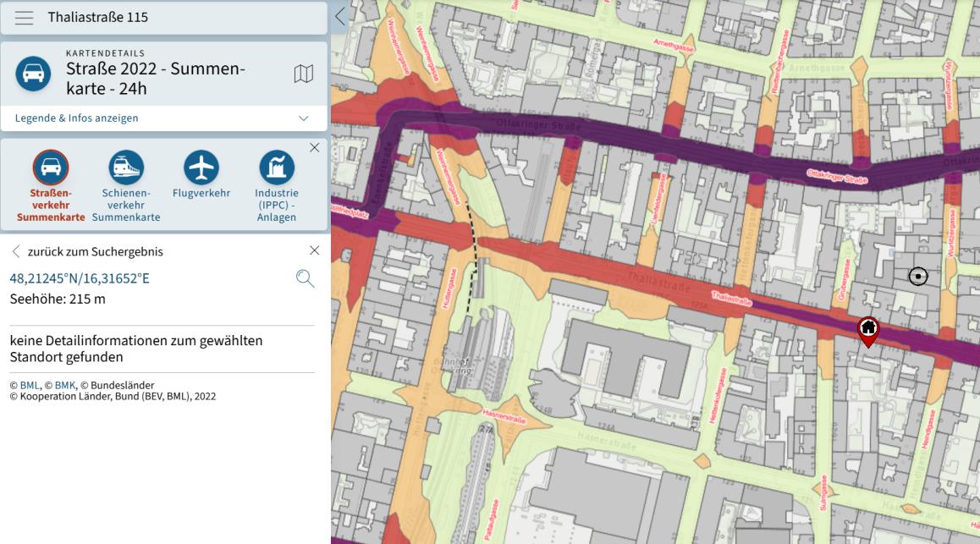The width and height of the screenshot is (980, 544).
Task: Open the BMK copyright link
Action: point(65,385)
